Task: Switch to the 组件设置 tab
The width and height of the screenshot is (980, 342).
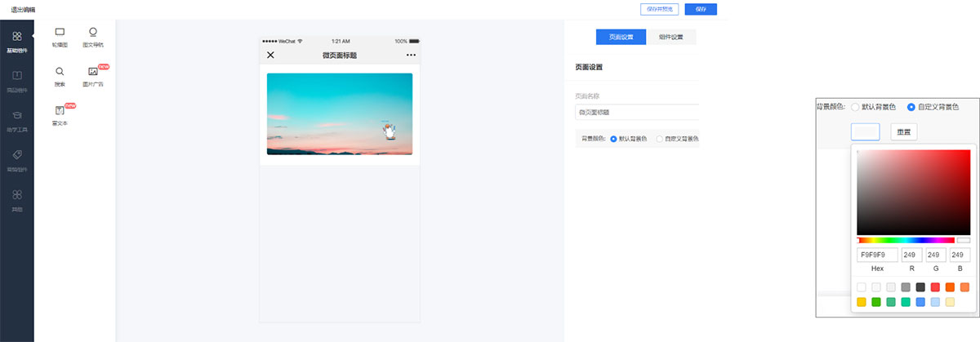Action: (x=670, y=37)
